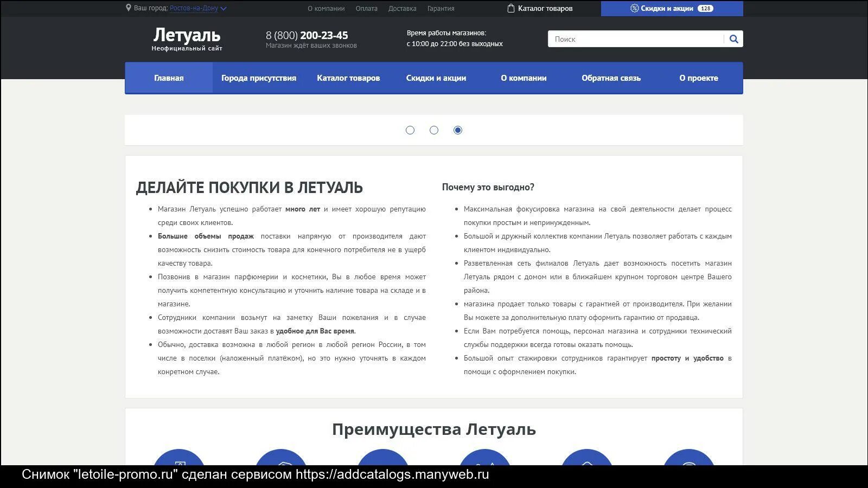The width and height of the screenshot is (868, 488).
Task: Click the search magnifier button
Action: (733, 39)
